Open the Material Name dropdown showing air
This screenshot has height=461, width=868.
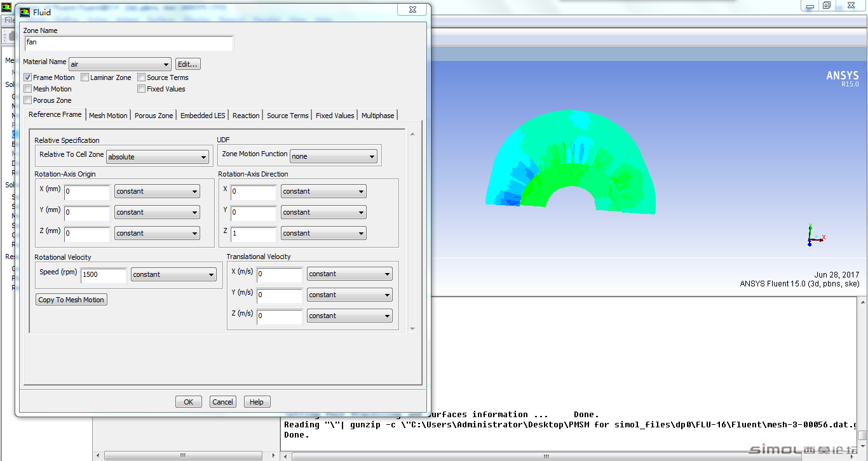pyautogui.click(x=120, y=64)
